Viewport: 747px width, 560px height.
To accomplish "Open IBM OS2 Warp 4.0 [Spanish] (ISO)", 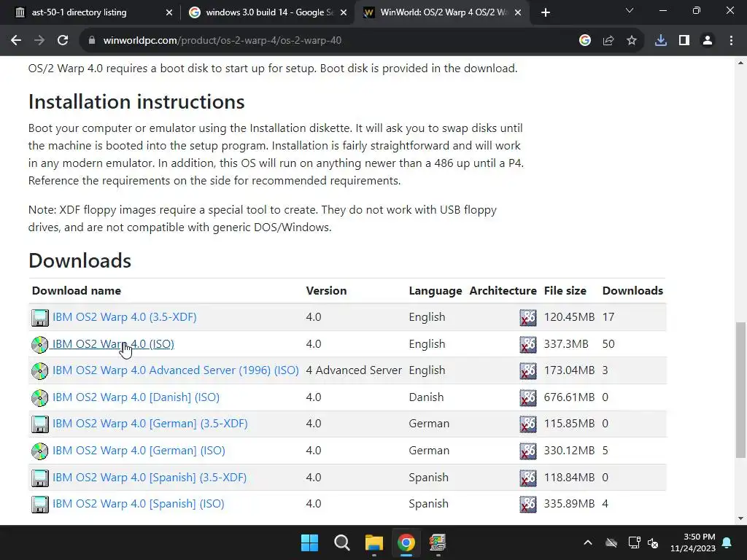I will tap(138, 504).
